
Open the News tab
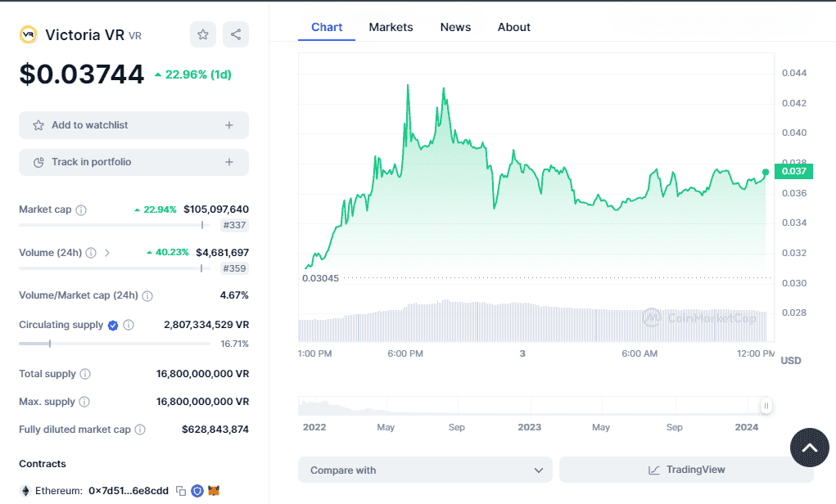click(x=455, y=27)
